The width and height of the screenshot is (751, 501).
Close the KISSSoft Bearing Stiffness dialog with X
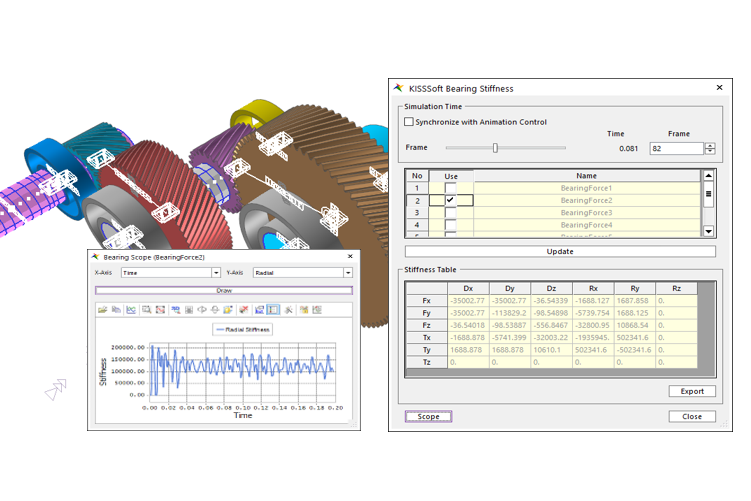pos(719,87)
